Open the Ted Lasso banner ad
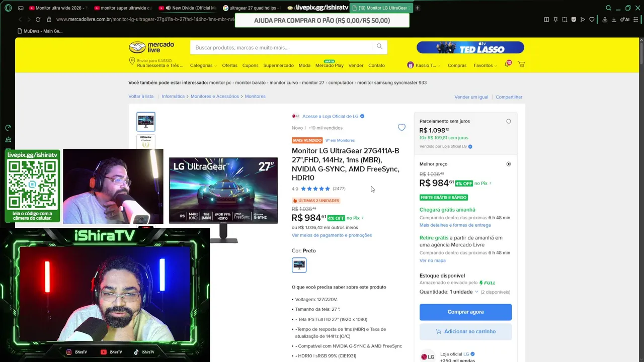 pos(470,47)
